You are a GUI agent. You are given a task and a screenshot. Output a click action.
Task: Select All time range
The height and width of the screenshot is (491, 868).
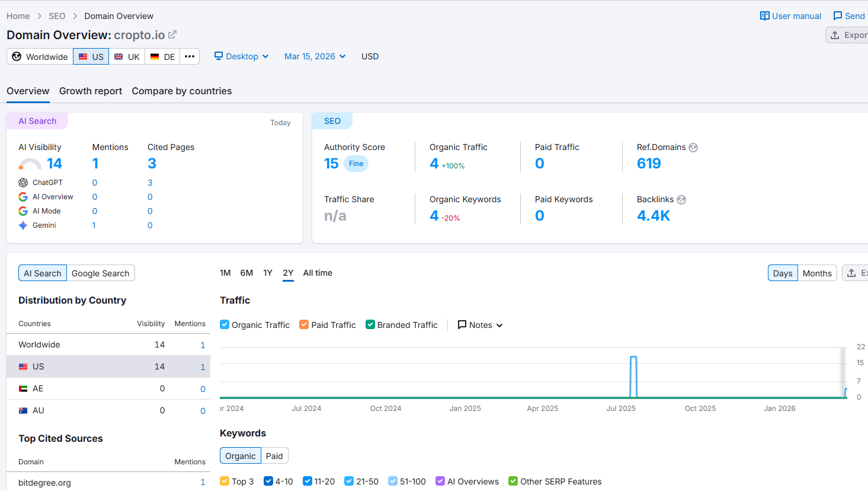click(x=318, y=273)
